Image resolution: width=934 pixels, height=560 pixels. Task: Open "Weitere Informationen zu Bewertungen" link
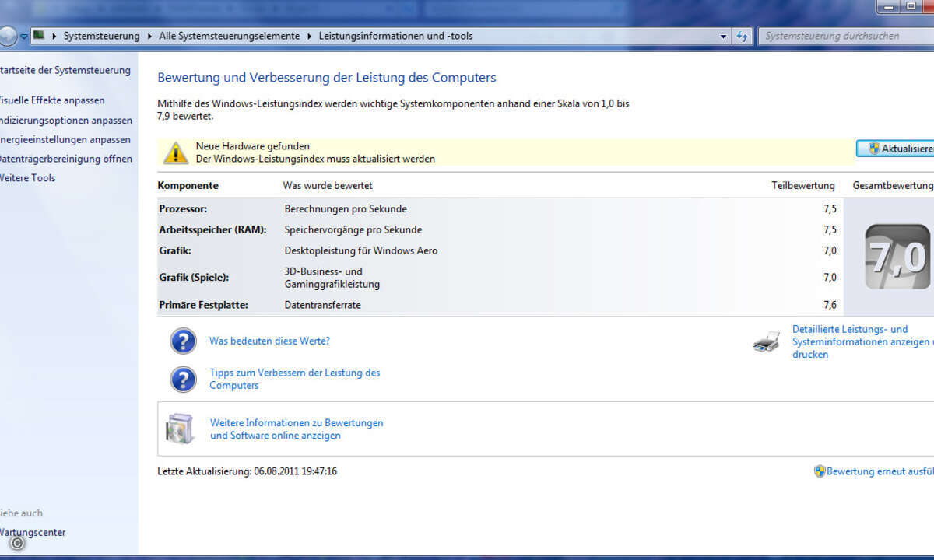click(297, 429)
